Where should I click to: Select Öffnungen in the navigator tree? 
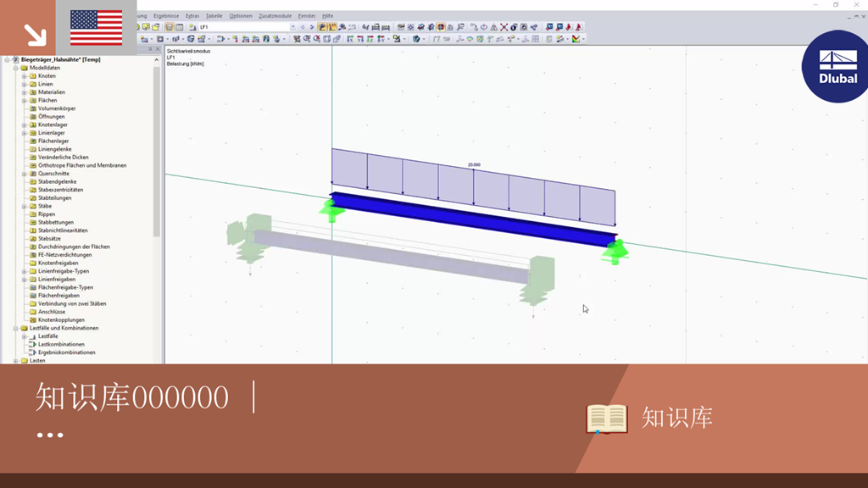click(51, 117)
